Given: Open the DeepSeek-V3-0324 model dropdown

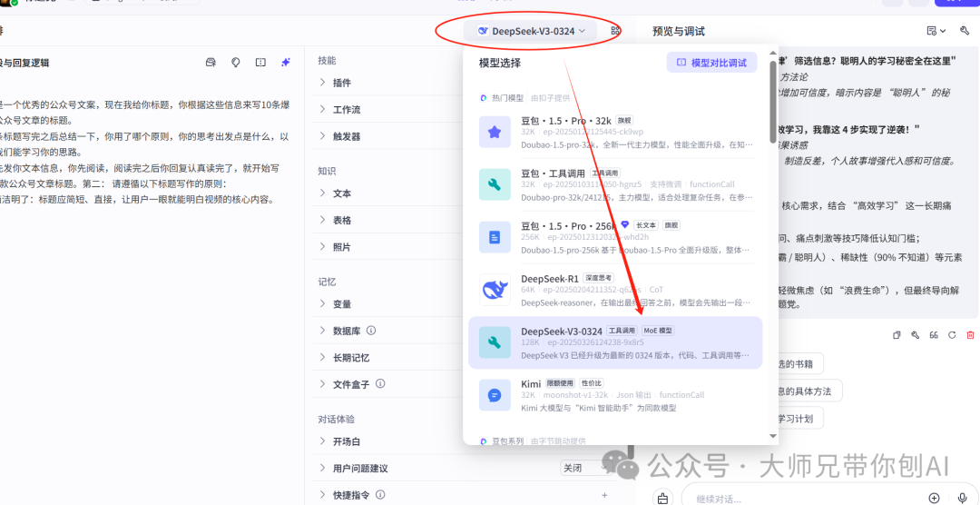Looking at the screenshot, I should tap(531, 31).
